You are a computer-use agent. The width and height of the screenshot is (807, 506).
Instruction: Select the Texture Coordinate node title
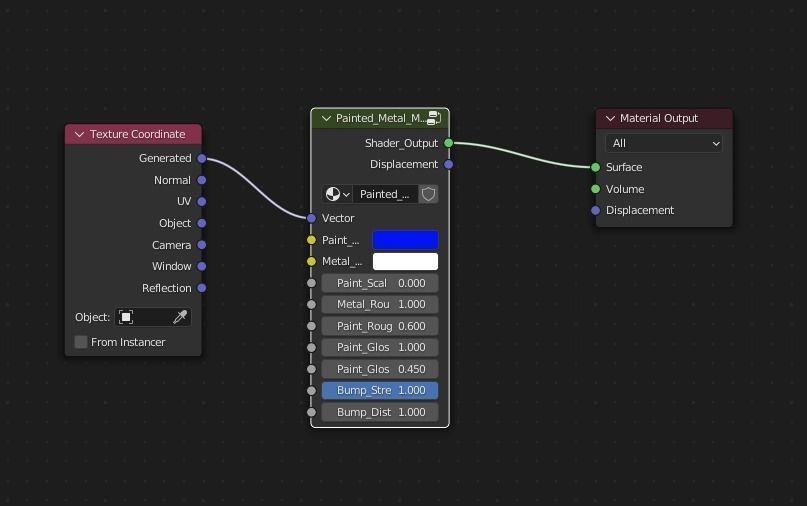[x=137, y=134]
